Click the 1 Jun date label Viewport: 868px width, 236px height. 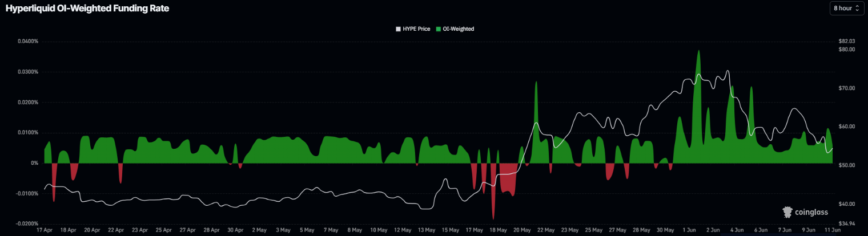[689, 230]
